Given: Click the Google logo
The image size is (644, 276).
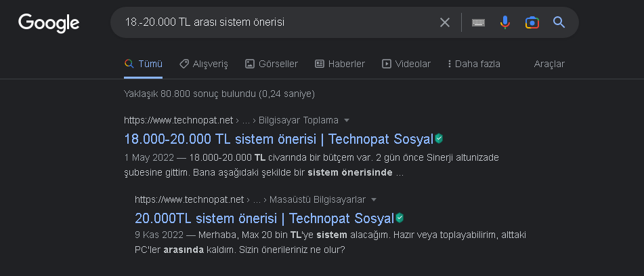Looking at the screenshot, I should pos(49,23).
